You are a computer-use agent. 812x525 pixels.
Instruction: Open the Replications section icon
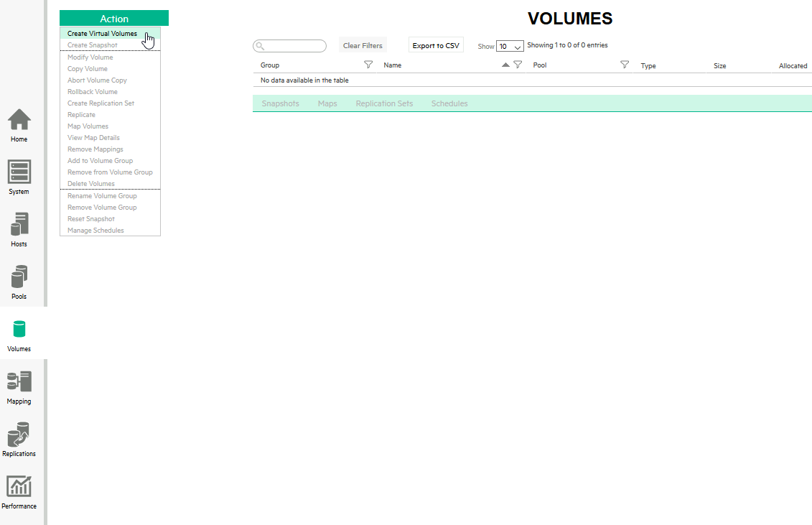point(19,435)
